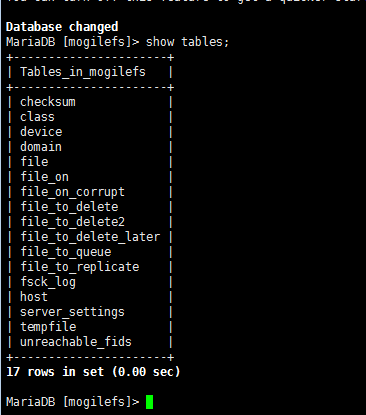Select the 'file' table name
Screen dimensions: 366x415
coord(34,162)
